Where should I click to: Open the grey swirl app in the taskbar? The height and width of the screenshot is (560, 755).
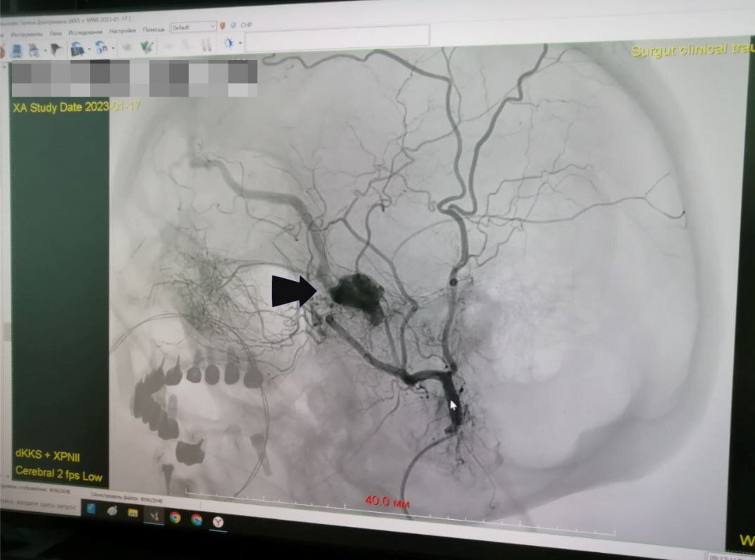point(112,511)
